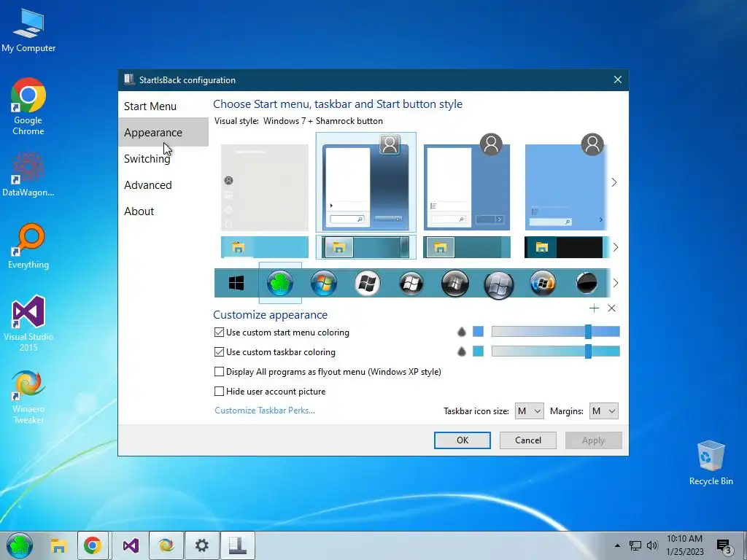Uncheck Use custom taskbar coloring
The height and width of the screenshot is (560, 747).
pyautogui.click(x=219, y=352)
